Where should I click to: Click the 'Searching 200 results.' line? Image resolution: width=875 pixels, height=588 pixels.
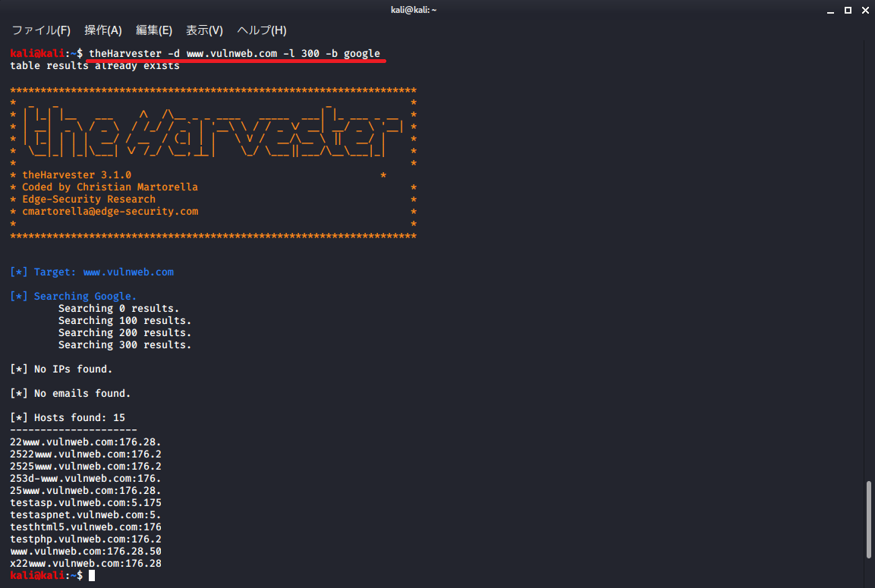(125, 333)
